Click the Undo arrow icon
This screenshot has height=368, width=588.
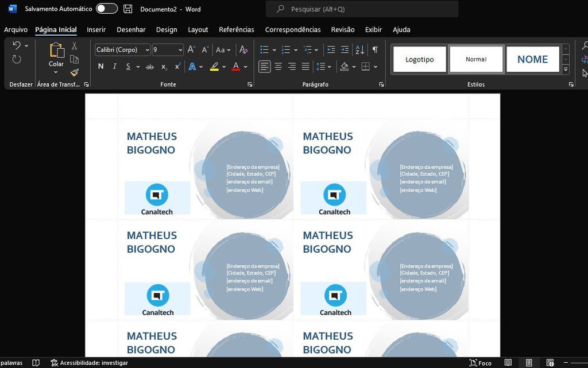tap(17, 46)
